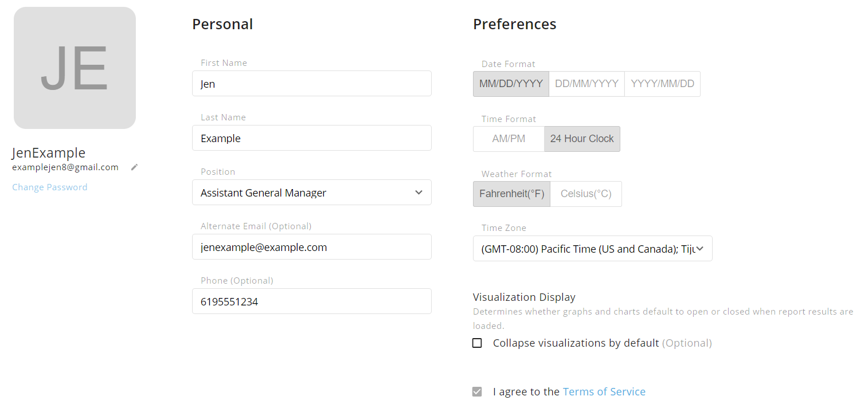Select DD/MM/YYYY date format

tap(587, 84)
